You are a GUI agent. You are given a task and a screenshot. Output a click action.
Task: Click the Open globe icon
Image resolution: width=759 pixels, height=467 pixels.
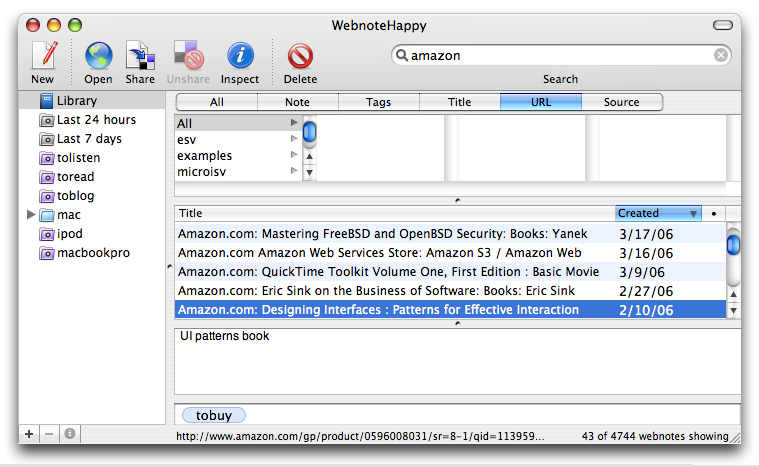click(x=98, y=57)
